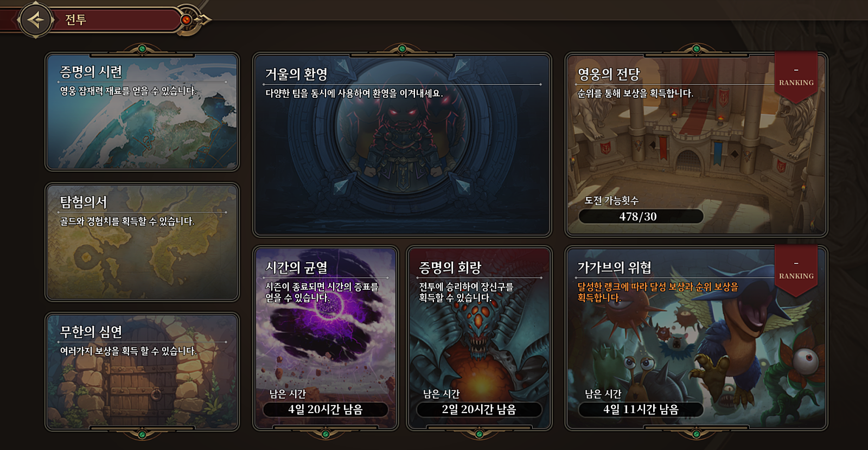
Task: Click the green gem atop 거울의 환영
Action: coord(402,49)
